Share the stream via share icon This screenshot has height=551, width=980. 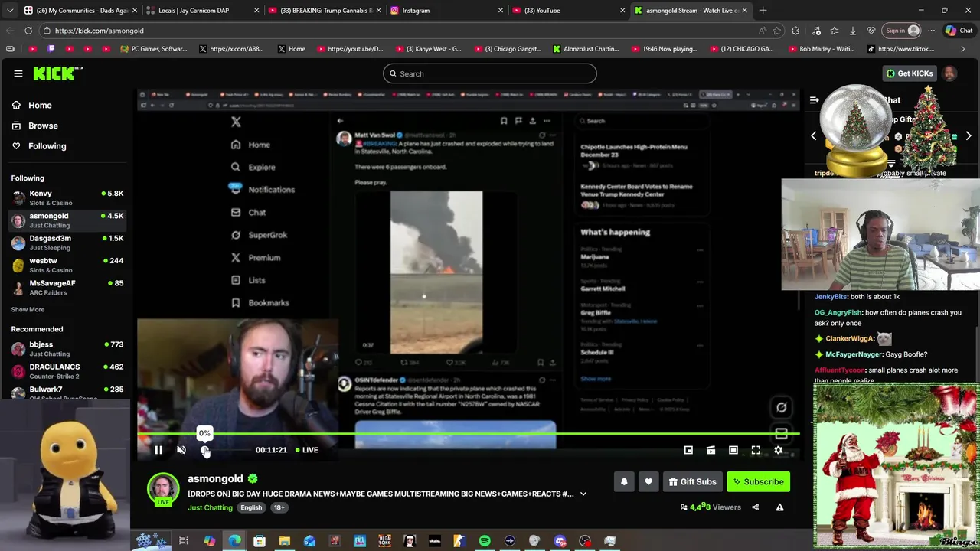tap(755, 507)
